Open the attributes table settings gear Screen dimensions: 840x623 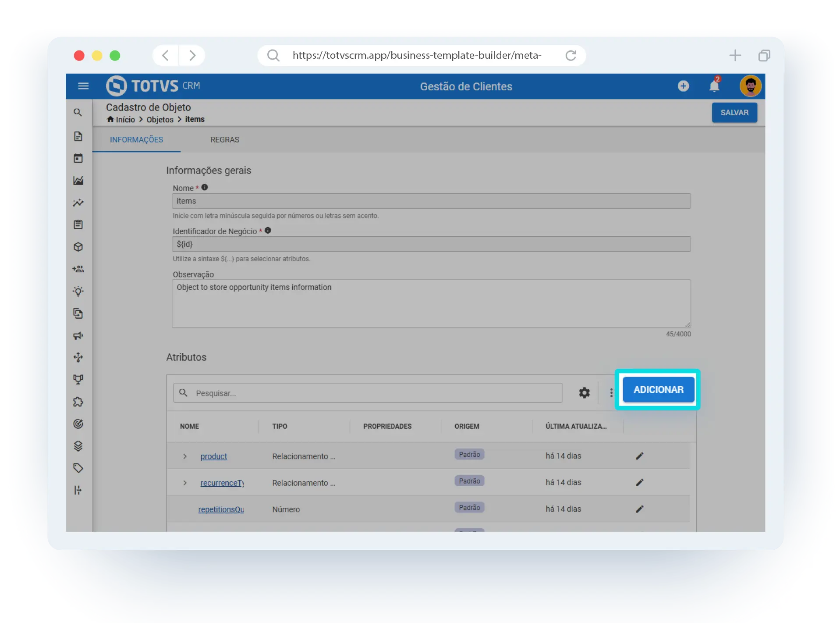tap(584, 393)
